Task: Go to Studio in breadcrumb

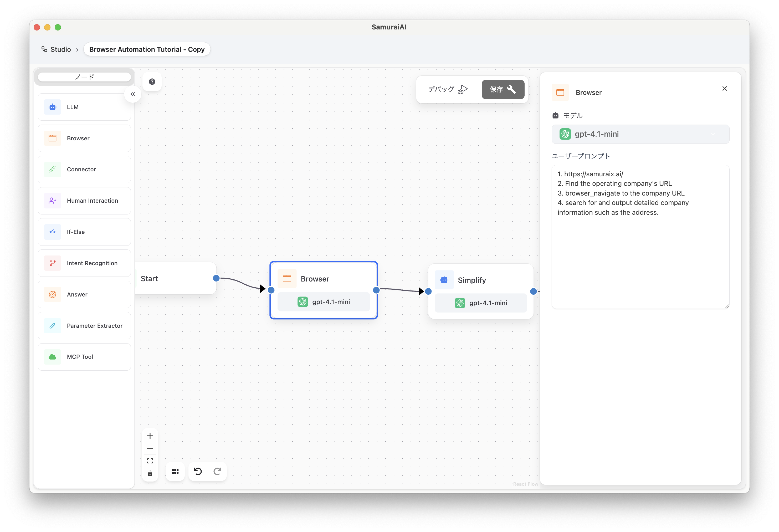Action: coord(60,49)
